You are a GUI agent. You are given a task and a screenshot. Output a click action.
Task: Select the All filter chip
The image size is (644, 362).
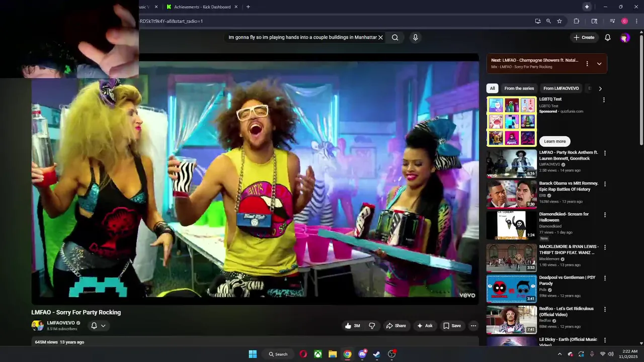(492, 88)
